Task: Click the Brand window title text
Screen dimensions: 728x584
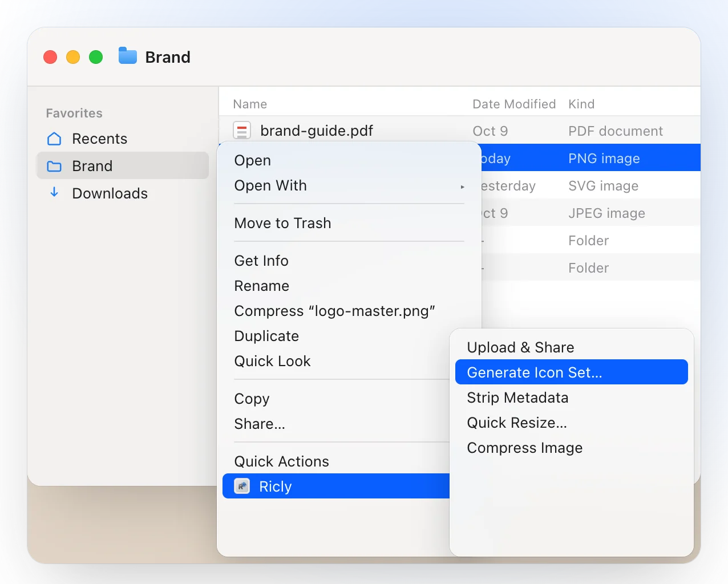Action: point(168,57)
